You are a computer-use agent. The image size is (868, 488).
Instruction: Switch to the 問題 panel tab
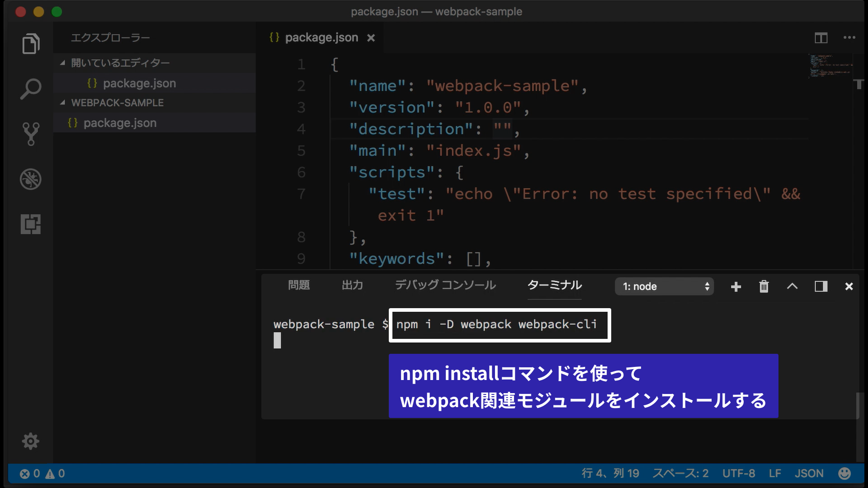click(x=299, y=285)
